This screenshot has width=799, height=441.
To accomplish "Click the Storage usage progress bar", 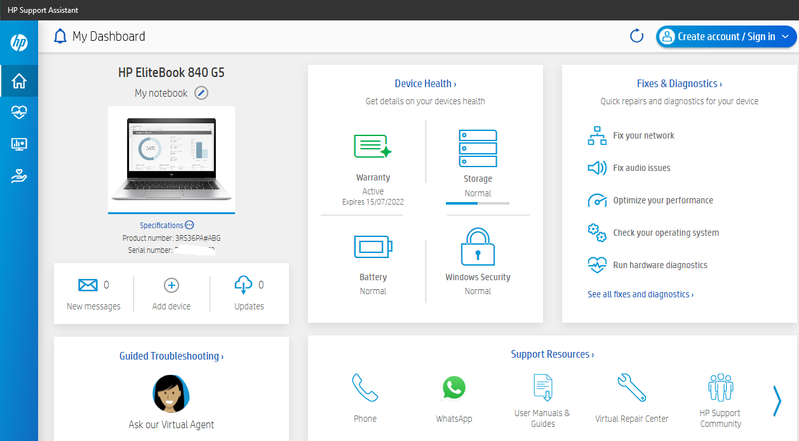I will pos(477,203).
